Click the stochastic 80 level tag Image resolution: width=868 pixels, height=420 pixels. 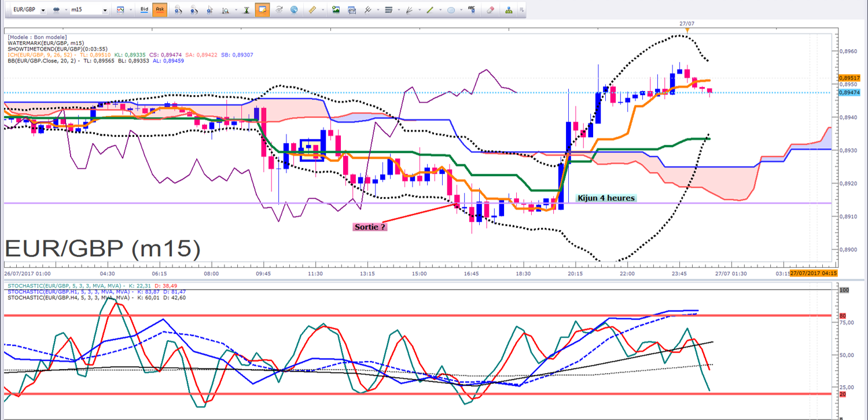tap(843, 316)
